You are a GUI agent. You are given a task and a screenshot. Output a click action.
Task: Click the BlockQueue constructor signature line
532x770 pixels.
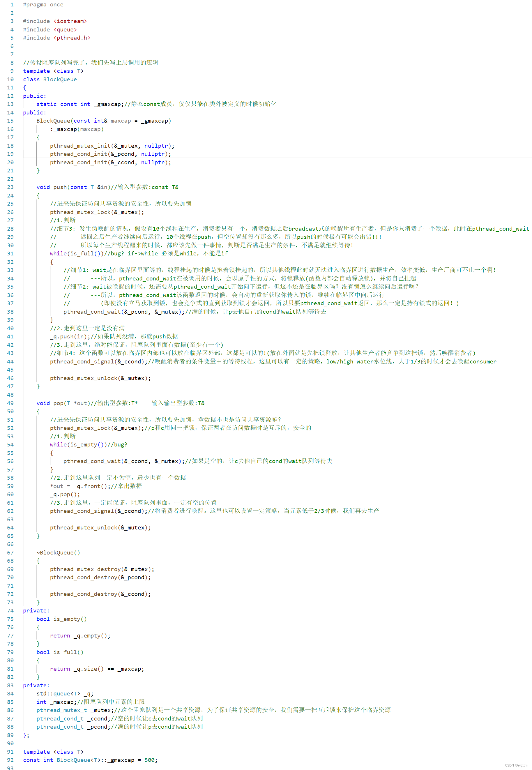pos(104,121)
